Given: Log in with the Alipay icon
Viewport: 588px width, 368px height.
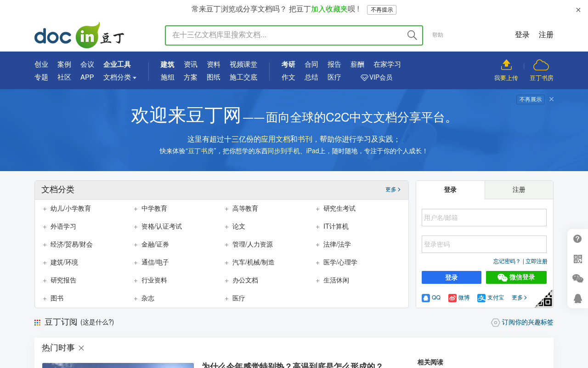Looking at the screenshot, I should coord(481,298).
